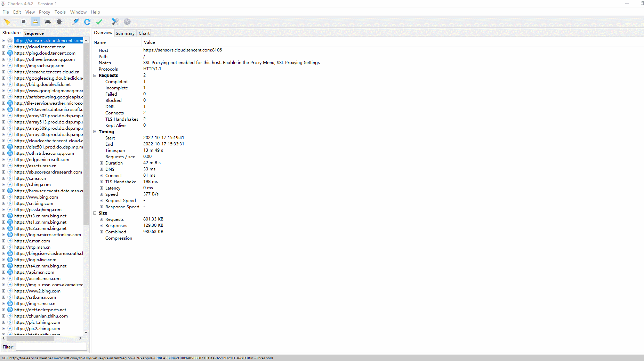This screenshot has height=361, width=644.
Task: Click globe icon beside oth.str.beacon.qq.com
Action: click(10, 153)
